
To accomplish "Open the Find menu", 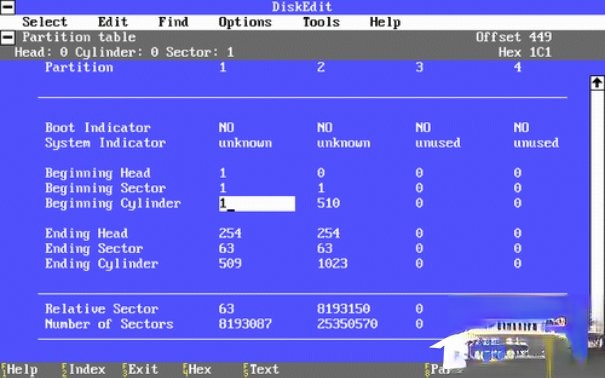I will [x=173, y=22].
